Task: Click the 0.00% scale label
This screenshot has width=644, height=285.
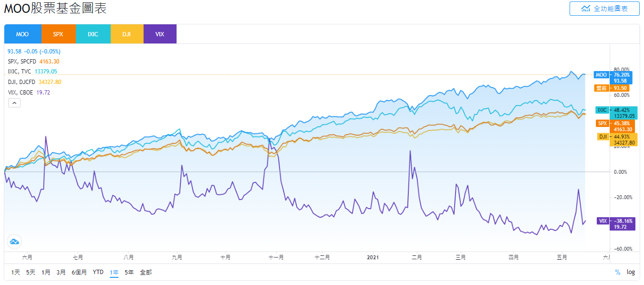Action: (x=620, y=172)
